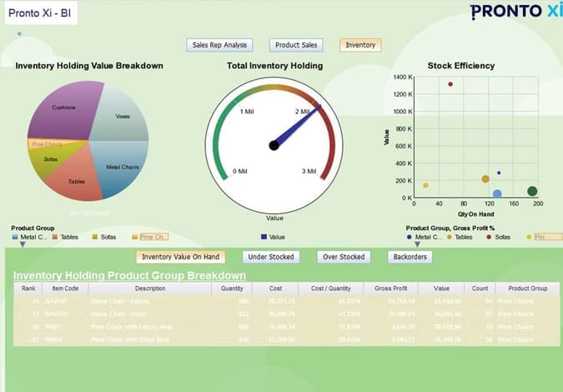The height and width of the screenshot is (392, 563).
Task: Click the 2 Mil gauge label
Action: tap(303, 112)
